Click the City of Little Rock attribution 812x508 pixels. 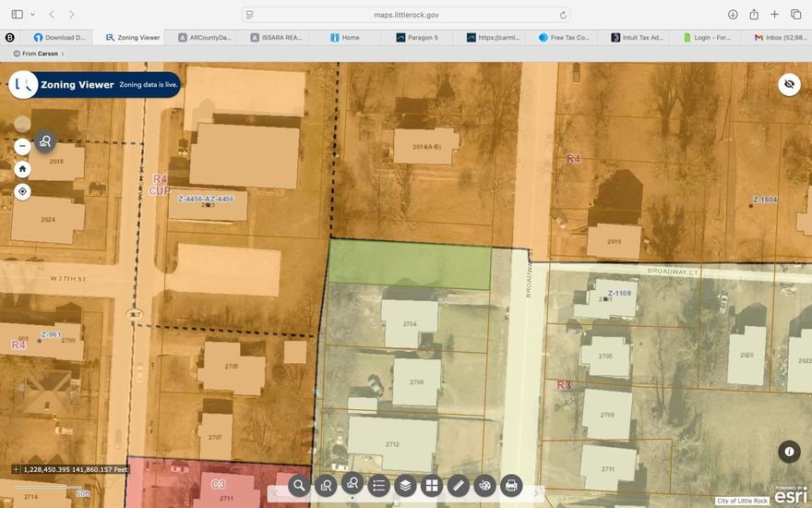tap(743, 501)
